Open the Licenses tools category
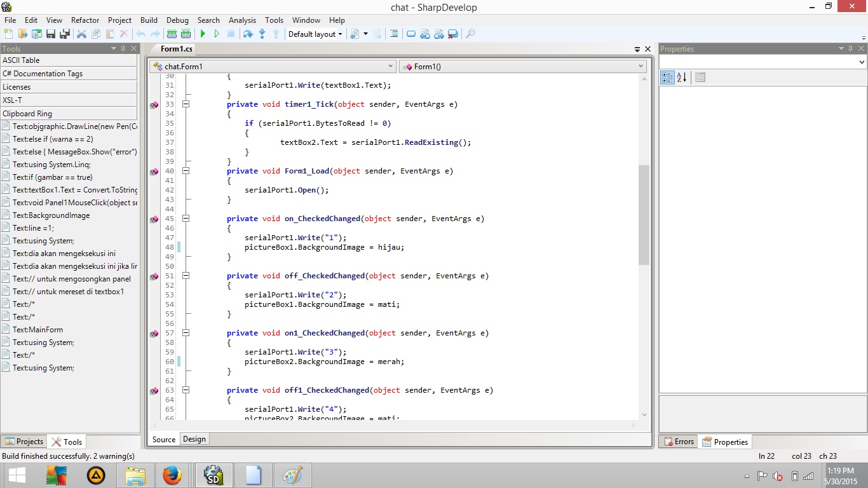 click(69, 87)
